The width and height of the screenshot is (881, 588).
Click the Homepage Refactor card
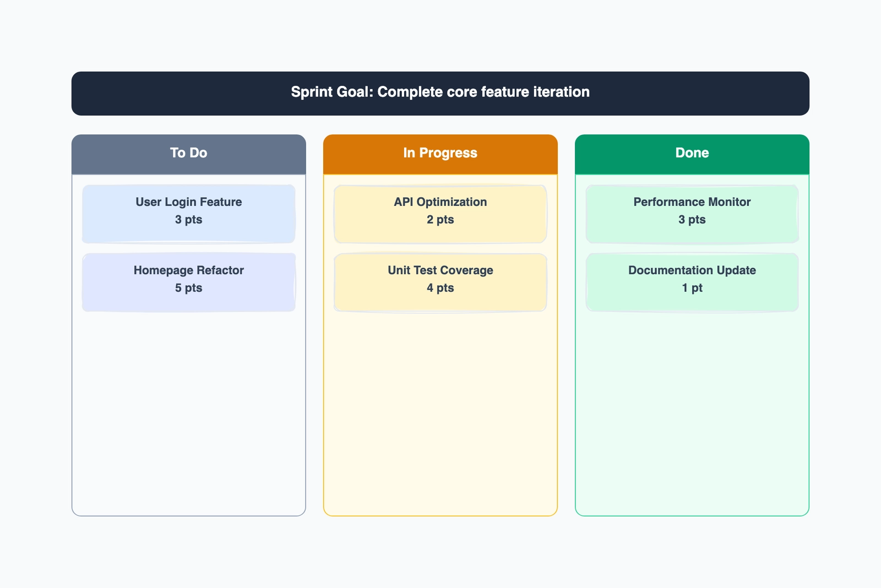[189, 282]
